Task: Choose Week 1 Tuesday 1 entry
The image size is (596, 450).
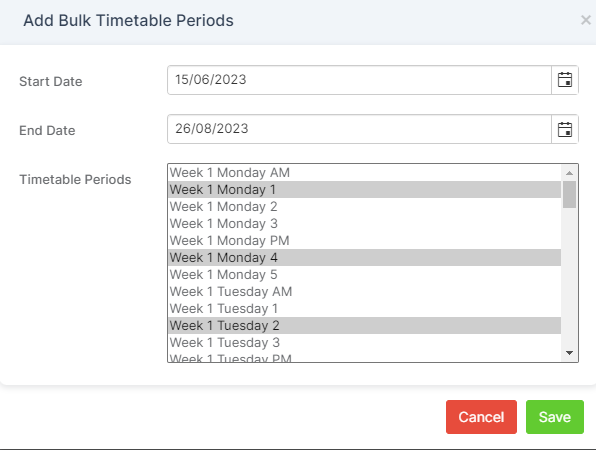Action: click(364, 309)
